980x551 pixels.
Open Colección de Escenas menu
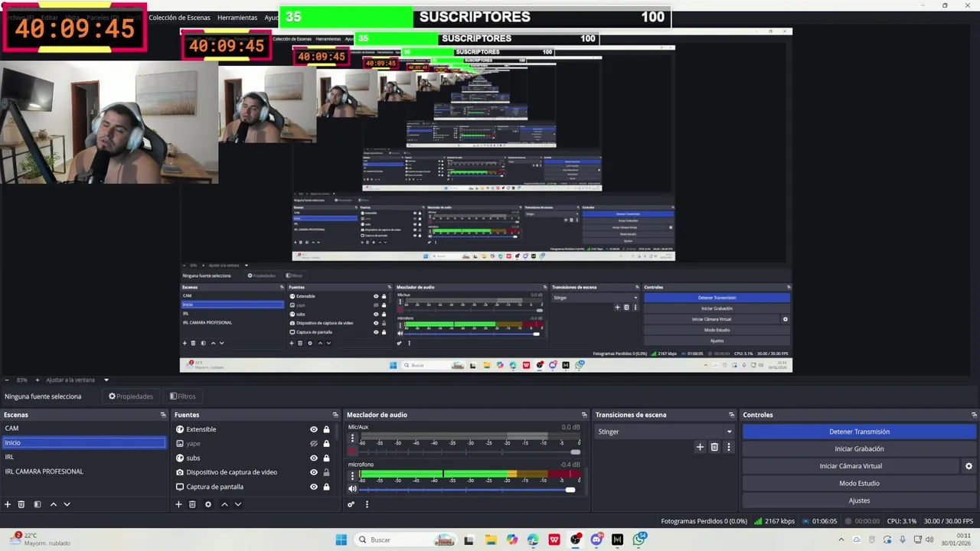(179, 18)
